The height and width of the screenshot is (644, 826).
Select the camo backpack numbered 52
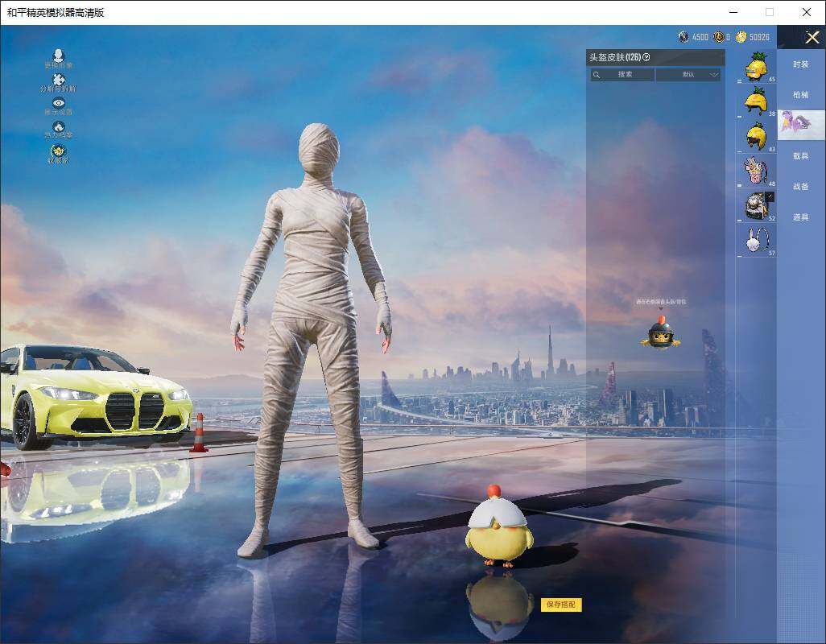(x=757, y=205)
